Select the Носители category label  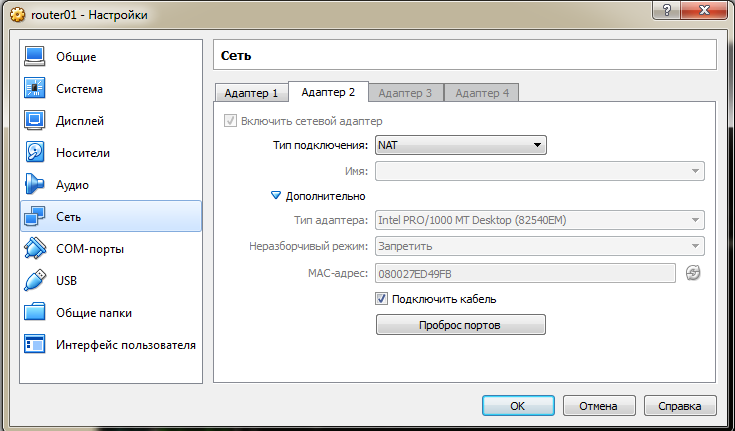tap(83, 153)
